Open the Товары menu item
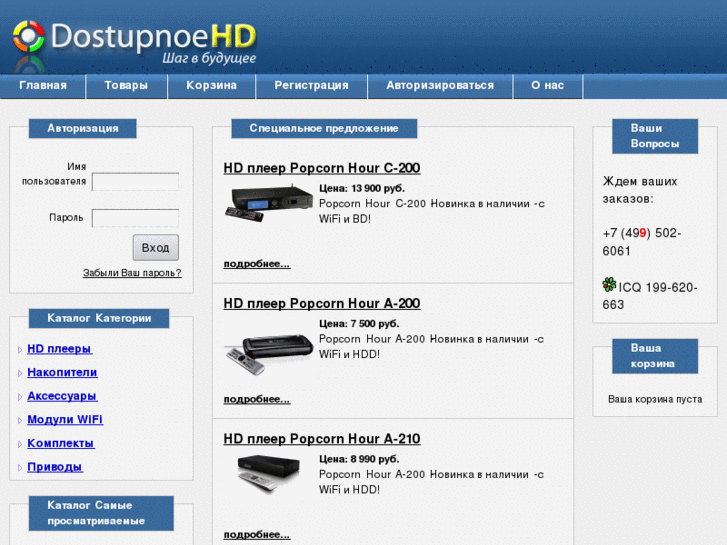 [126, 86]
